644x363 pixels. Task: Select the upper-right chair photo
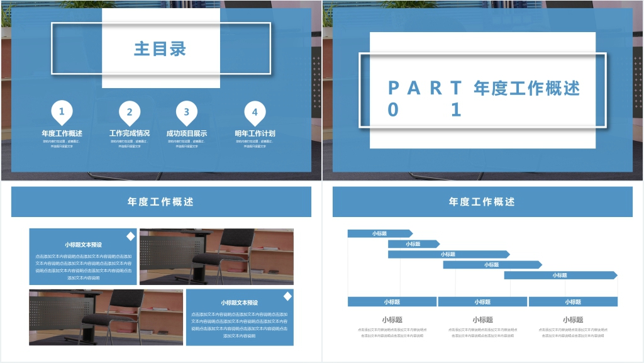pos(216,257)
